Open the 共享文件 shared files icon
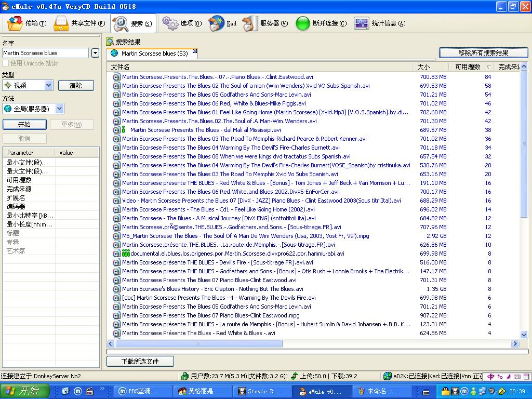The width and height of the screenshot is (532, 399). 61,23
